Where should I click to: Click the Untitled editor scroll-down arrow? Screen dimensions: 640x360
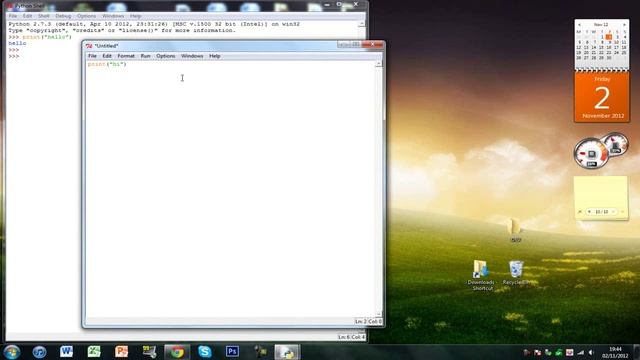click(379, 314)
